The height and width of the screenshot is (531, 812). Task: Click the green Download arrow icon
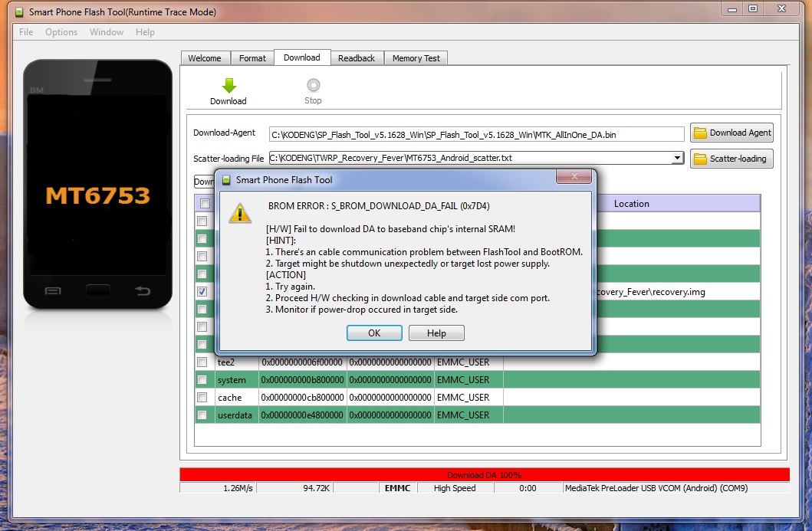click(228, 85)
